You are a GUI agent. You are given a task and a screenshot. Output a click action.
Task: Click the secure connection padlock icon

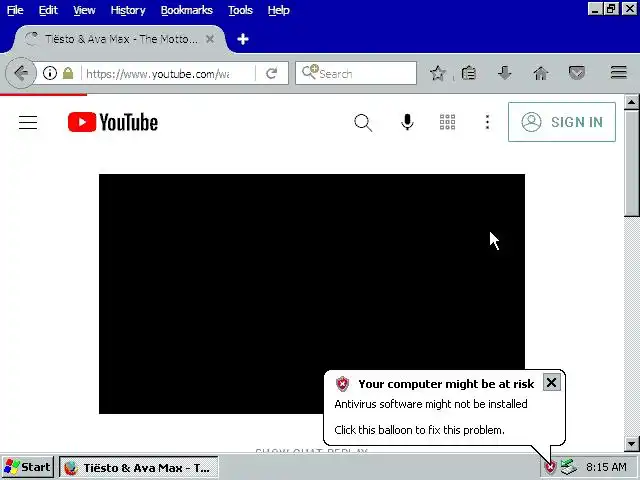[x=68, y=73]
